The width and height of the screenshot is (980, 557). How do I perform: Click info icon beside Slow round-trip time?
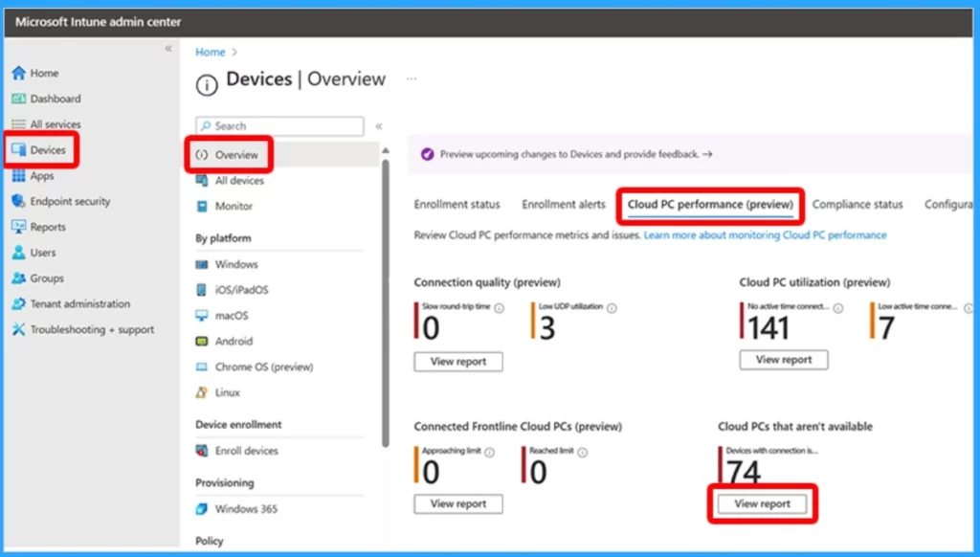pos(500,308)
